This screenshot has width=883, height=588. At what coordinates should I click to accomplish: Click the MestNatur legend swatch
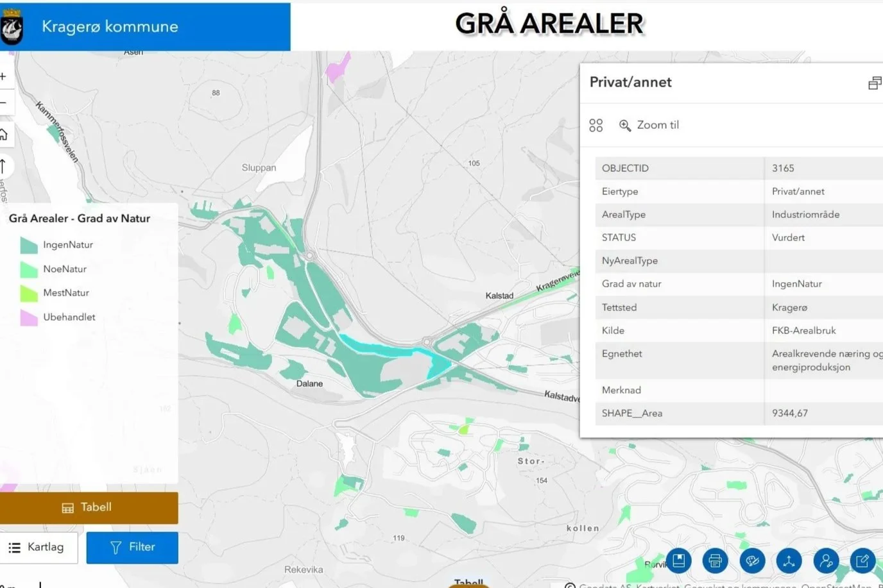point(29,293)
